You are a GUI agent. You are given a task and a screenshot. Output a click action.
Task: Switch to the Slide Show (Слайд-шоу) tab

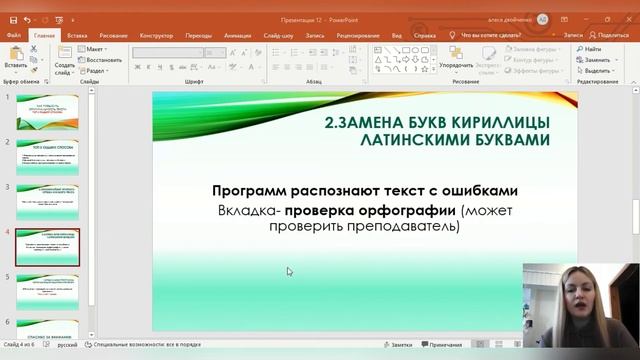click(278, 36)
